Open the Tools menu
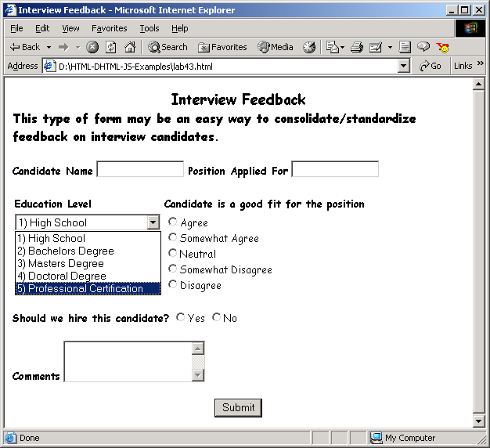This screenshot has width=490, height=448. (x=149, y=28)
